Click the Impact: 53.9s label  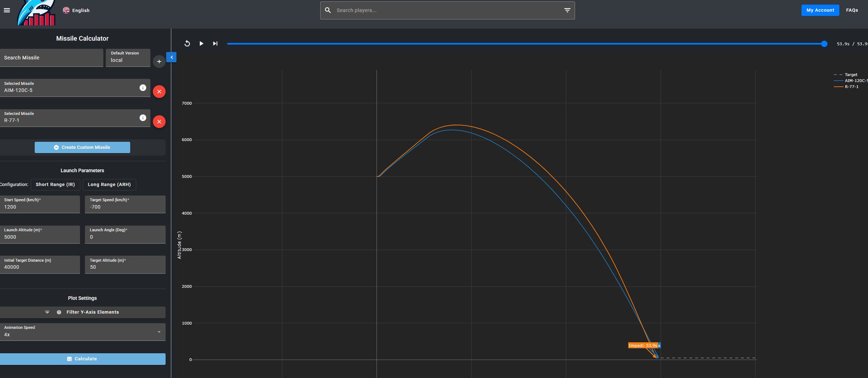(x=643, y=345)
